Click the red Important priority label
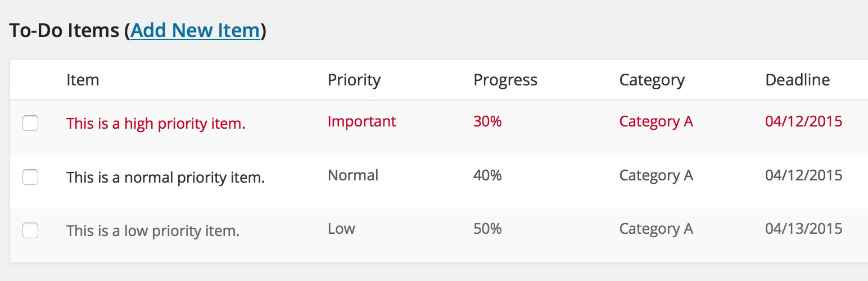868x281 pixels. coord(362,121)
